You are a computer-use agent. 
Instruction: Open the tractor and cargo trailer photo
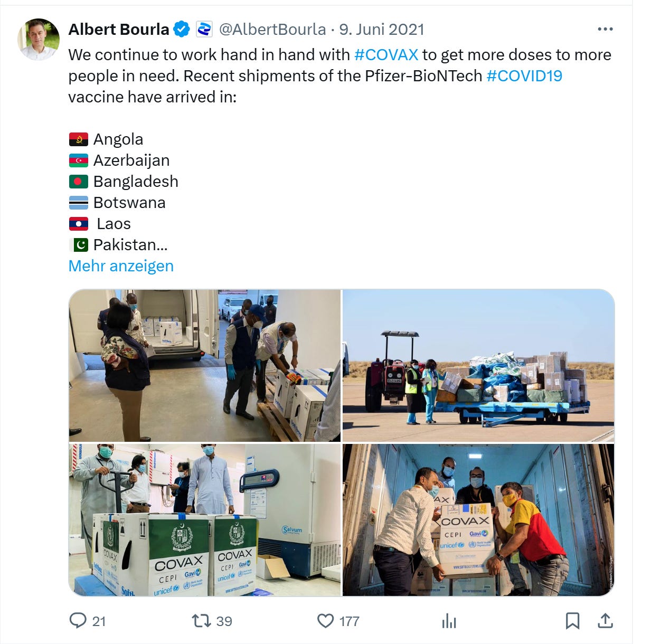[x=478, y=365]
